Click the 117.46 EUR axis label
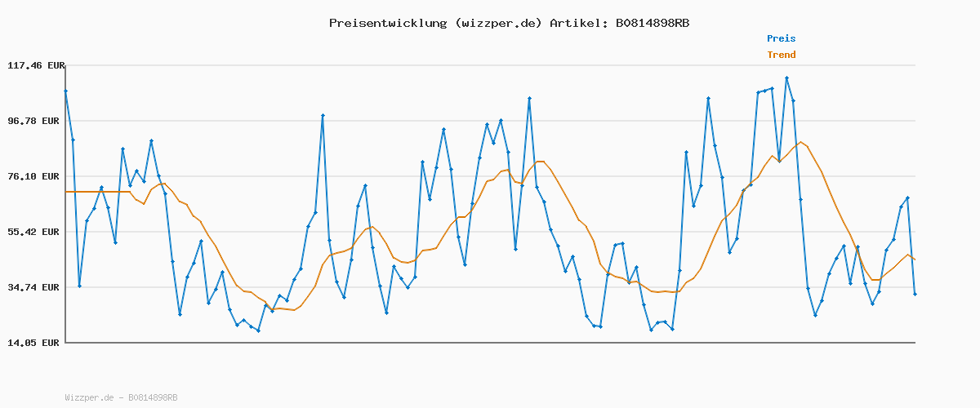Image resolution: width=980 pixels, height=408 pixels. (x=34, y=65)
